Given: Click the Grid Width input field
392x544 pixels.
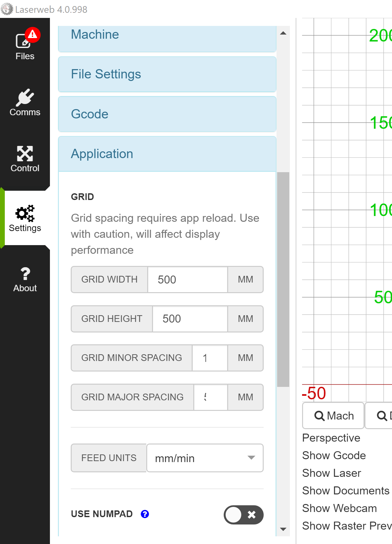Looking at the screenshot, I should pos(188,279).
